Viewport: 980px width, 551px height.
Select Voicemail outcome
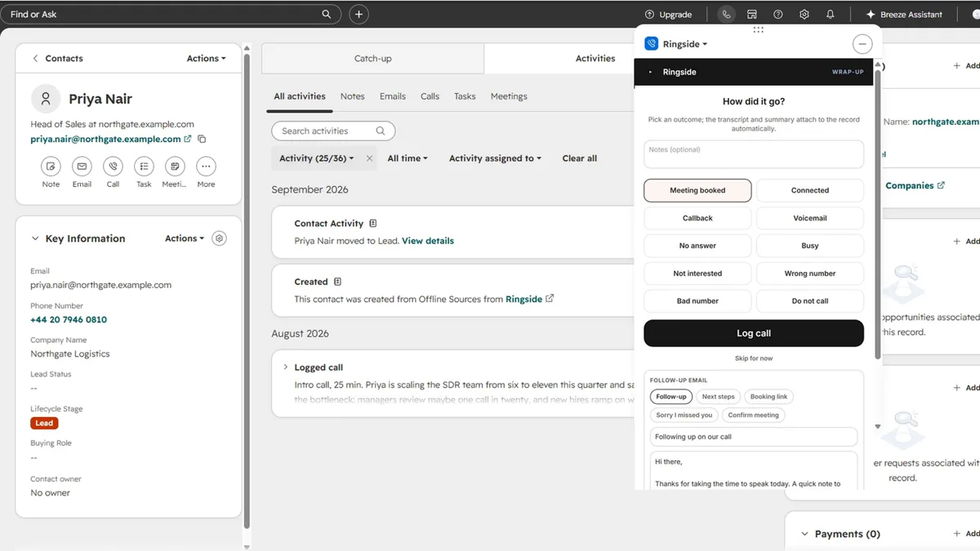pos(810,218)
